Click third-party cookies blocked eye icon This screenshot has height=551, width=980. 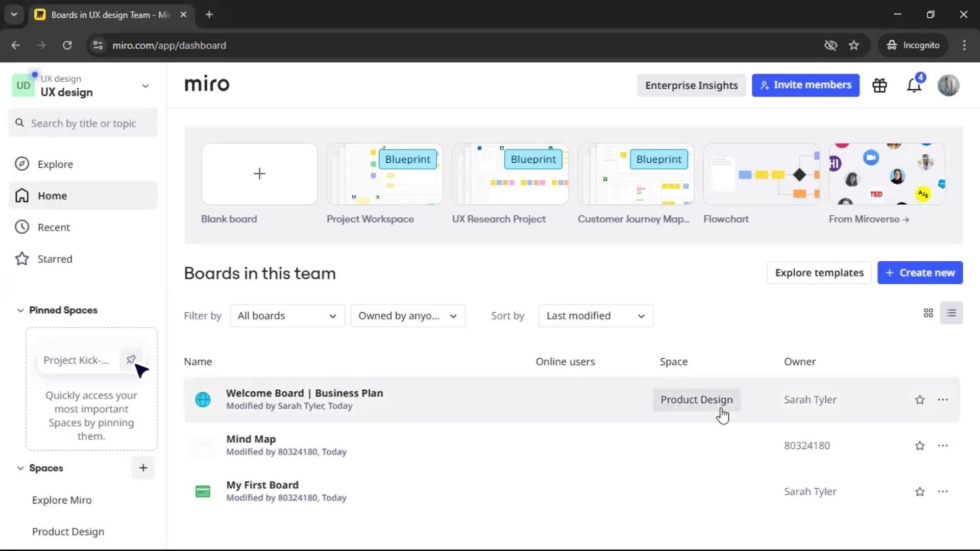click(x=830, y=45)
